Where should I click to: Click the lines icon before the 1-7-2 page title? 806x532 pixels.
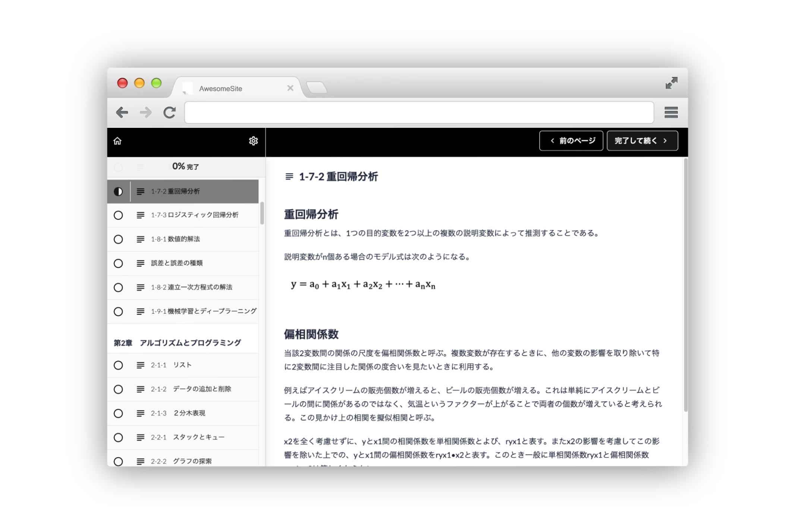(289, 176)
